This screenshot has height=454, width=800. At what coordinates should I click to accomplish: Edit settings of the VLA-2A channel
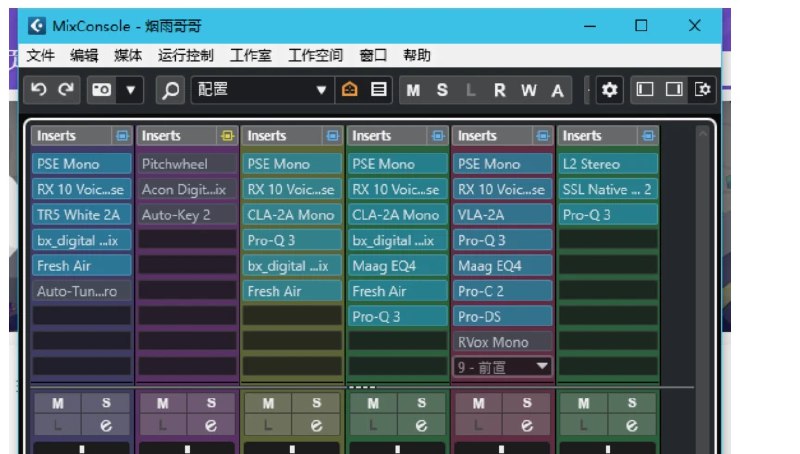coord(526,425)
